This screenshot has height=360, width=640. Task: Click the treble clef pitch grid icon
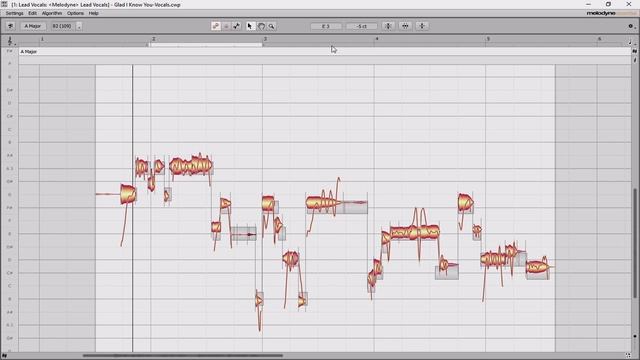[x=10, y=41]
